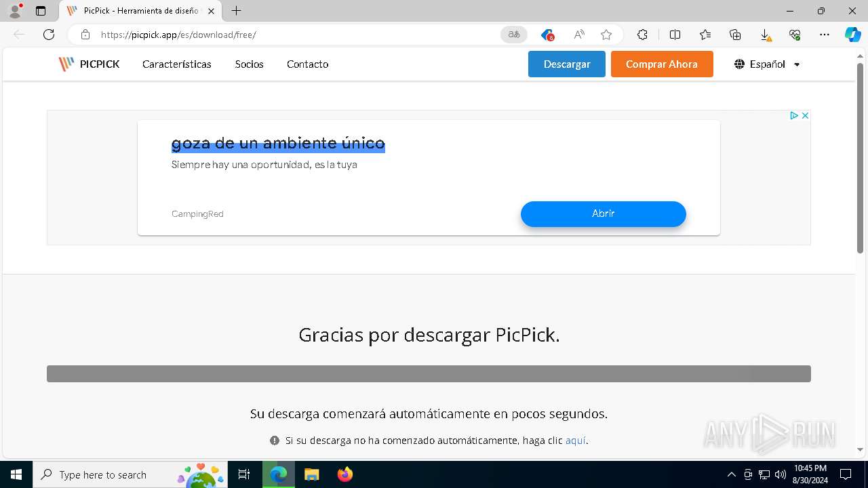Go to PicPick logo home
This screenshot has width=868, height=488.
coord(89,64)
